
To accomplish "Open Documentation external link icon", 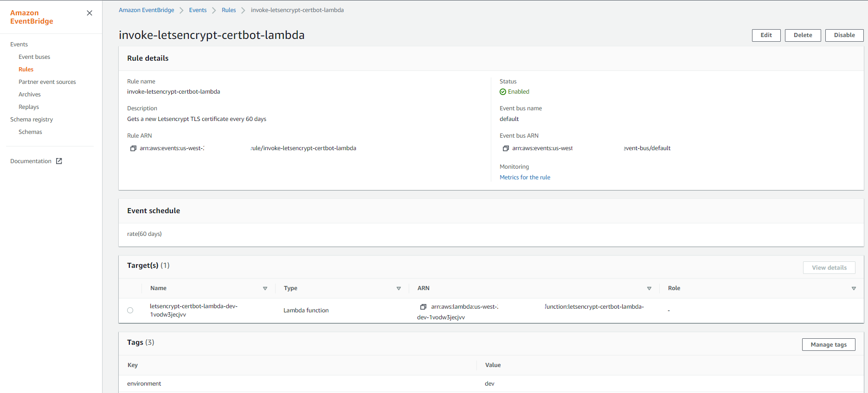I will click(59, 161).
